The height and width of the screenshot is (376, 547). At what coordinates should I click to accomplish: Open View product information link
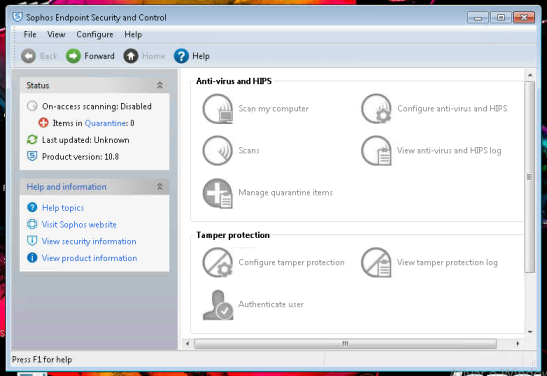90,258
